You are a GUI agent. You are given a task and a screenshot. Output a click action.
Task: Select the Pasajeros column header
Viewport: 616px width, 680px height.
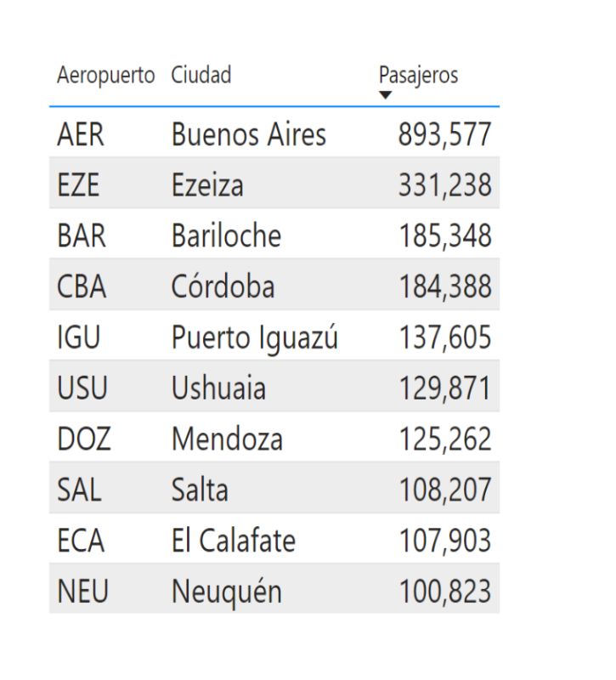point(418,76)
